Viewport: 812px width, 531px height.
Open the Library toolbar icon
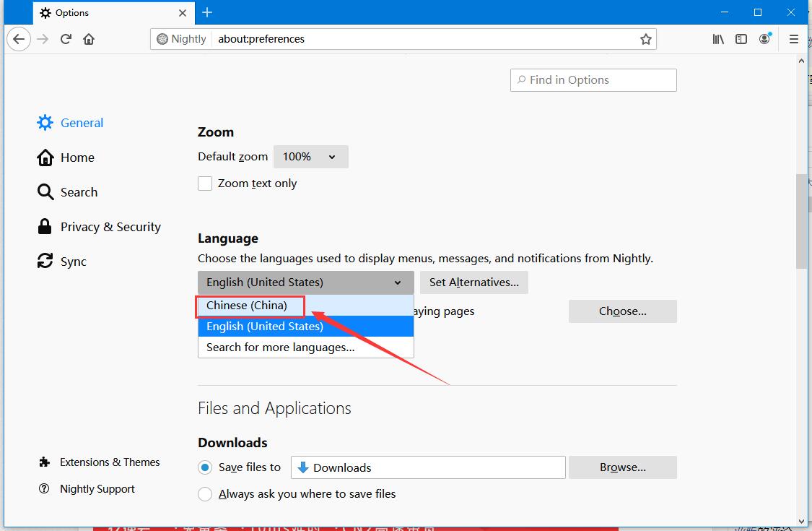(717, 39)
